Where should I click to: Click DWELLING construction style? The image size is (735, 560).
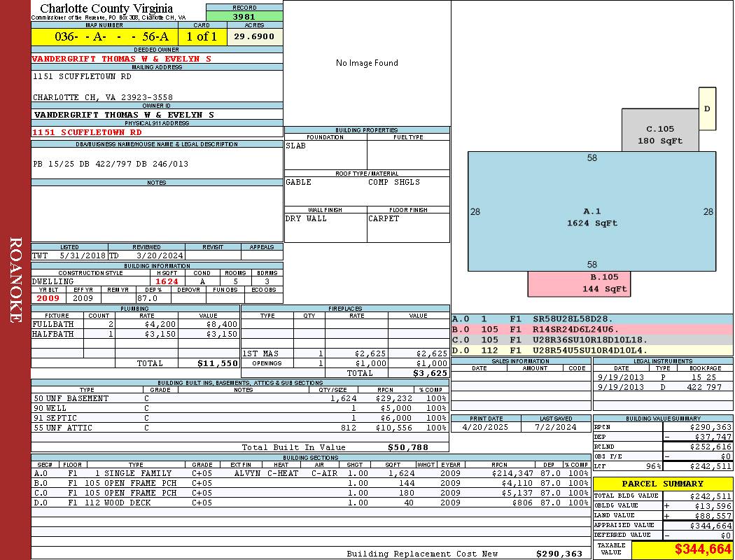52,281
